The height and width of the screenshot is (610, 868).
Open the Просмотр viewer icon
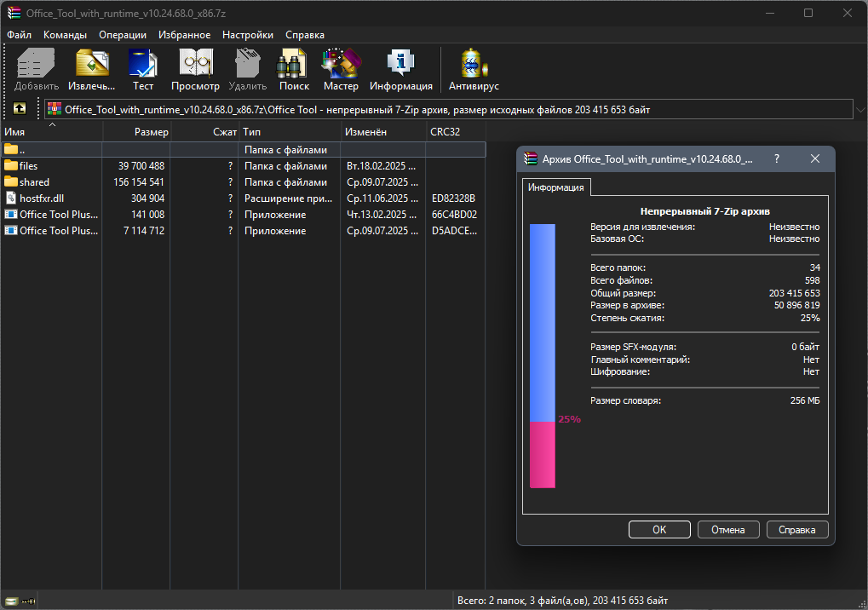195,62
